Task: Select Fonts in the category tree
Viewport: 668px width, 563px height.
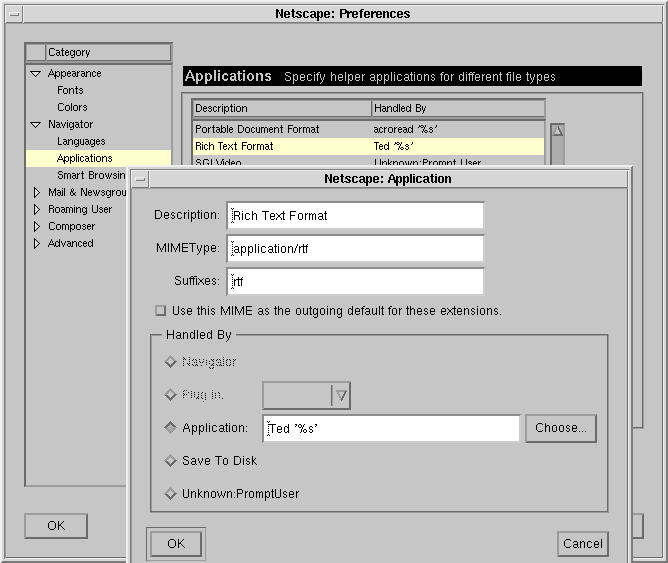Action: tap(70, 90)
